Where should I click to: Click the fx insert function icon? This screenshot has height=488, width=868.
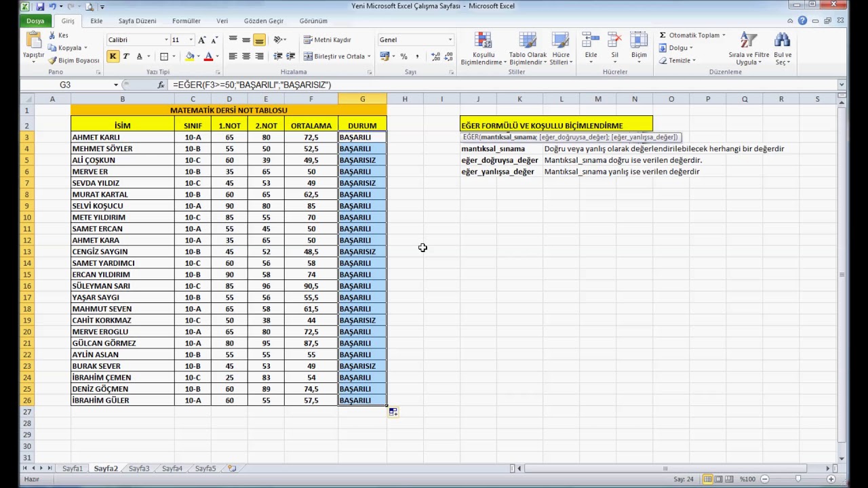point(161,85)
